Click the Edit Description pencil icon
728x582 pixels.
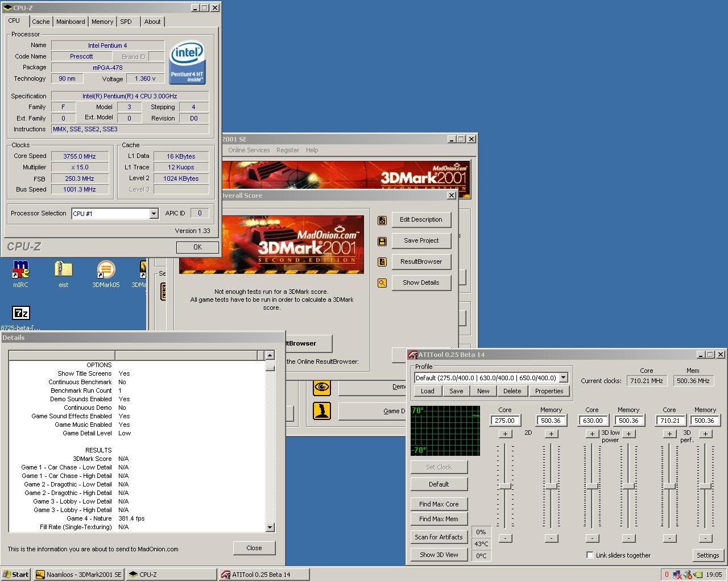point(382,220)
